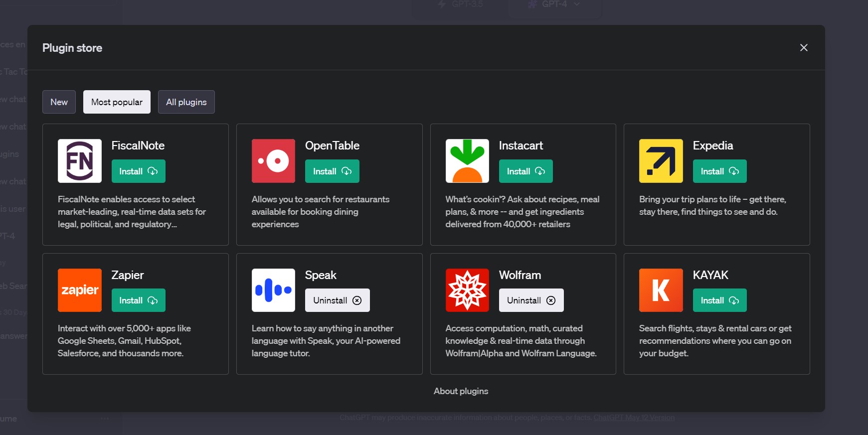Viewport: 868px width, 435px height.
Task: Click the Expedia arrow logo
Action: (661, 161)
